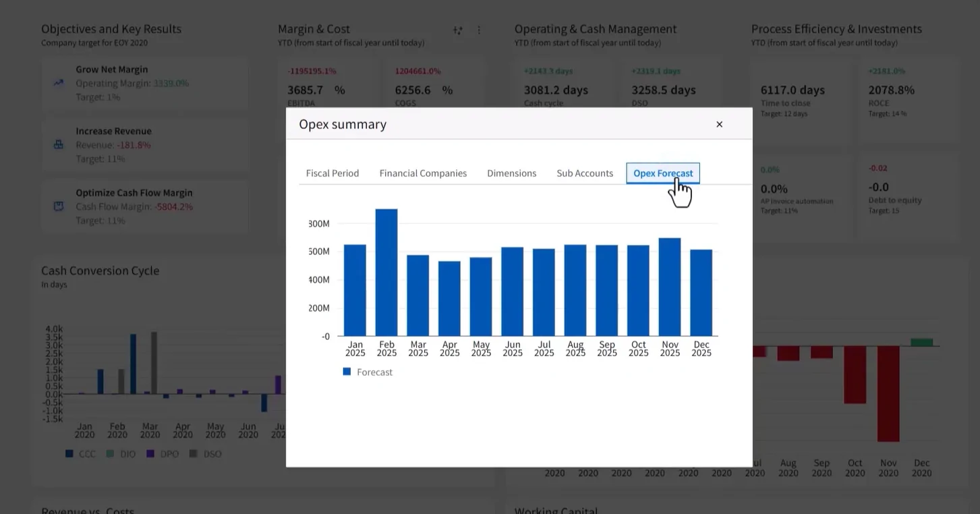Toggle the Forecast legend swatch
This screenshot has width=980, height=514.
click(347, 372)
